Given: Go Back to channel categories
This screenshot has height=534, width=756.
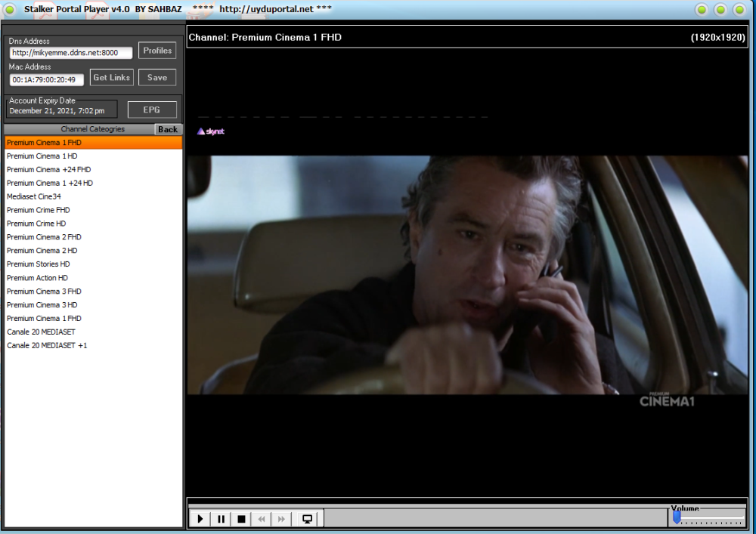Looking at the screenshot, I should [x=168, y=129].
